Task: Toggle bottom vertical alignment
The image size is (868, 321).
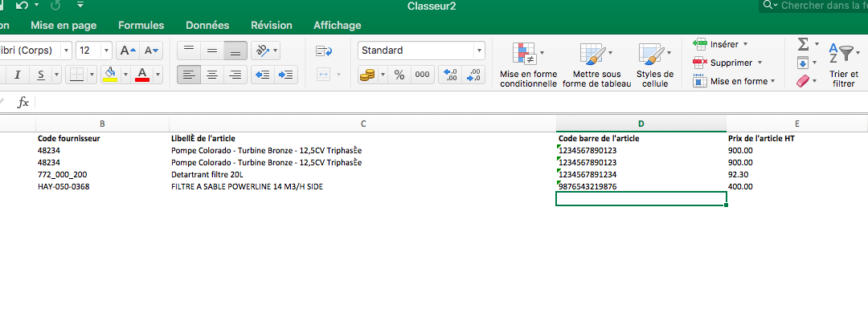Action: click(x=235, y=51)
